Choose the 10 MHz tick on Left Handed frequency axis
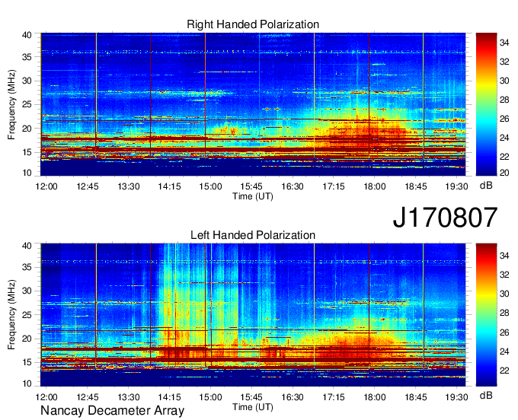 pos(27,383)
